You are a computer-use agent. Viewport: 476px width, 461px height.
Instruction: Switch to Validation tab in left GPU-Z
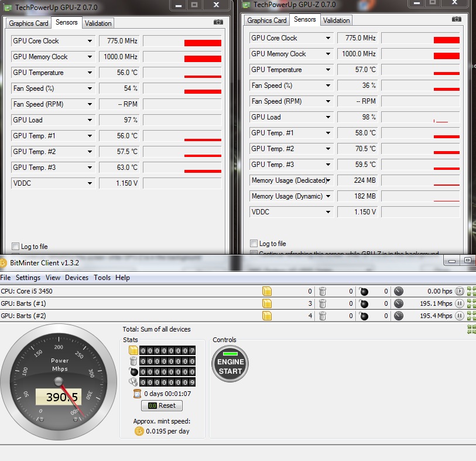coord(98,23)
